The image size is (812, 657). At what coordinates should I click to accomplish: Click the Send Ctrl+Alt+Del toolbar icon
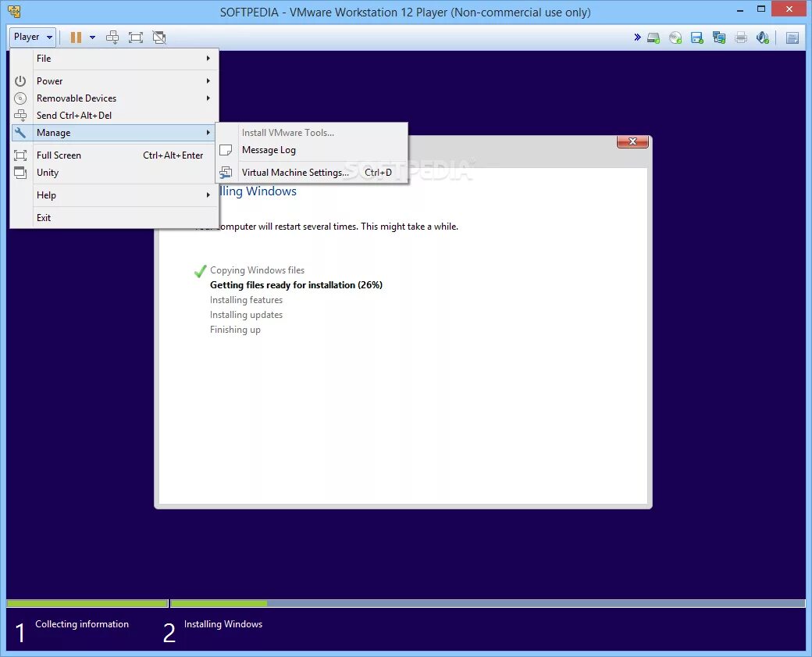[112, 37]
